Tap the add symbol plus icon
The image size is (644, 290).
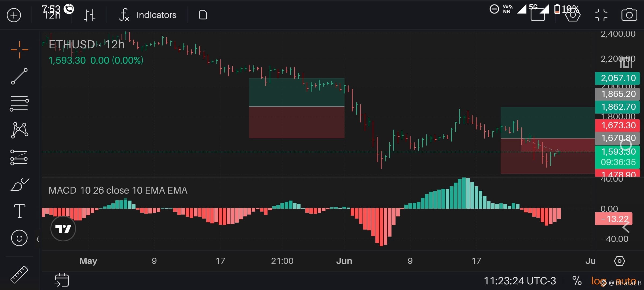pyautogui.click(x=14, y=15)
